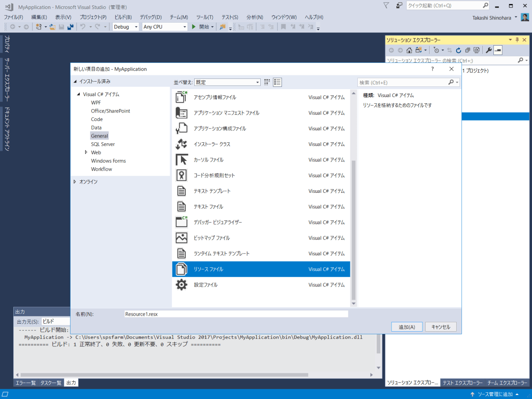Click the 追加(A) button
This screenshot has height=399, width=532.
pos(407,327)
